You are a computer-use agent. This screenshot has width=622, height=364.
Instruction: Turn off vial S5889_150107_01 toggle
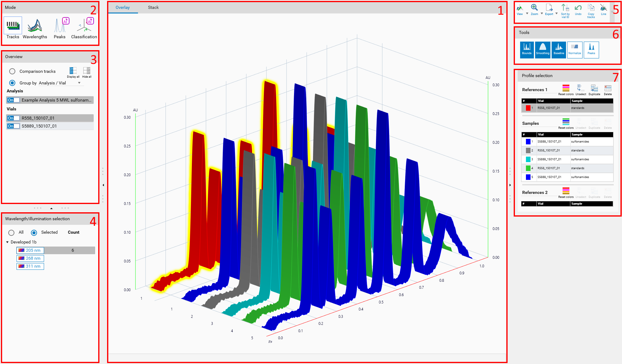click(13, 126)
